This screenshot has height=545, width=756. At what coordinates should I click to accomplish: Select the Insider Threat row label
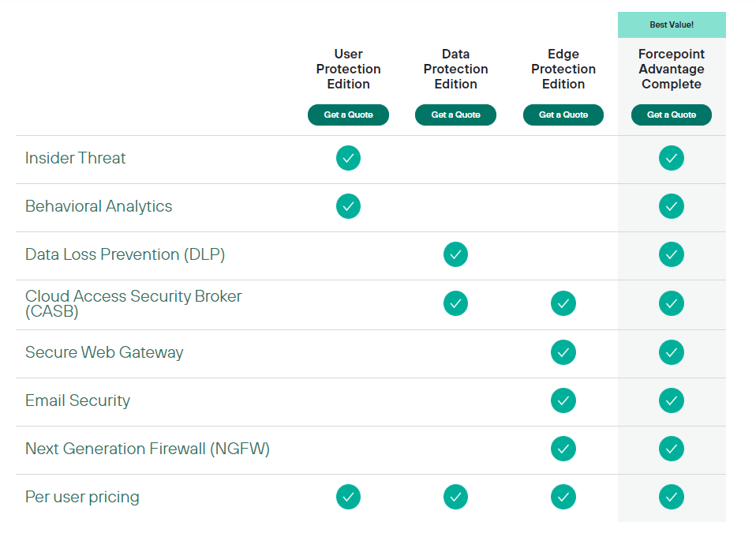click(x=75, y=158)
